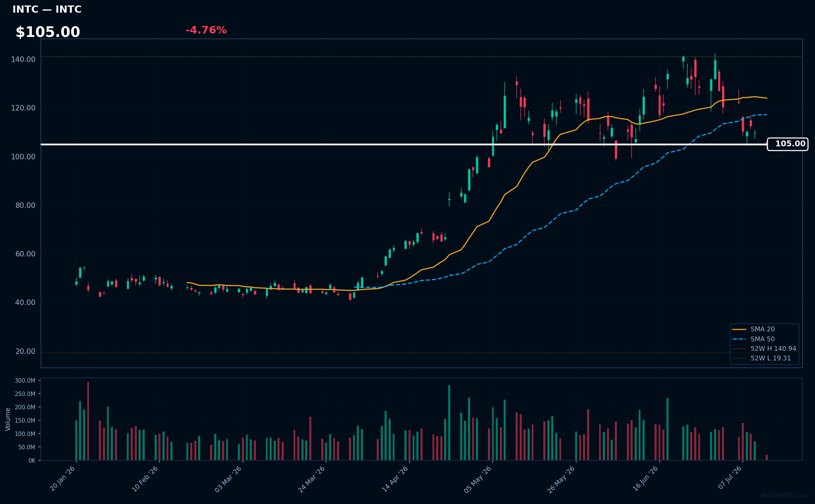The height and width of the screenshot is (504, 815).
Task: Click the 250.0M volume axis label
Action: click(x=25, y=394)
